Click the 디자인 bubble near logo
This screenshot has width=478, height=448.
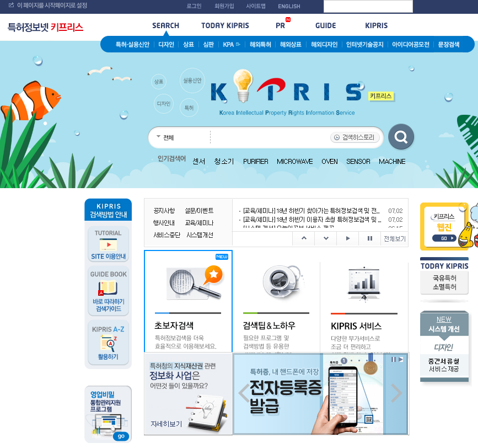pyautogui.click(x=163, y=104)
